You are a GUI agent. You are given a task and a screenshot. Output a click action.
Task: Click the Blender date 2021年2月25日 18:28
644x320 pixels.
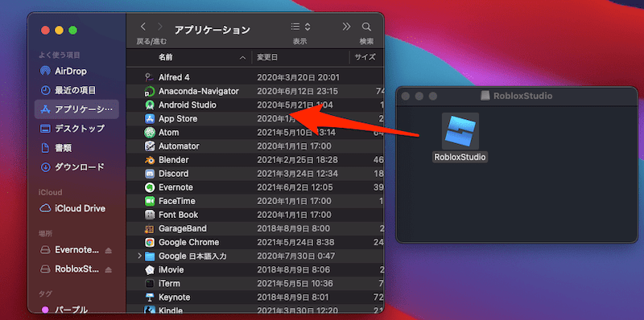pos(297,160)
